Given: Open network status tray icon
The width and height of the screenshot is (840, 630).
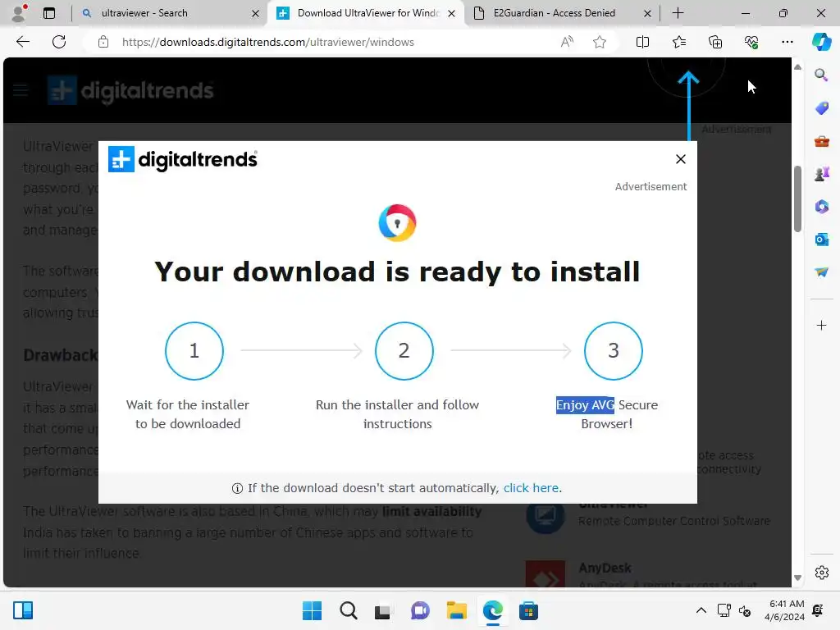Looking at the screenshot, I should [x=724, y=610].
